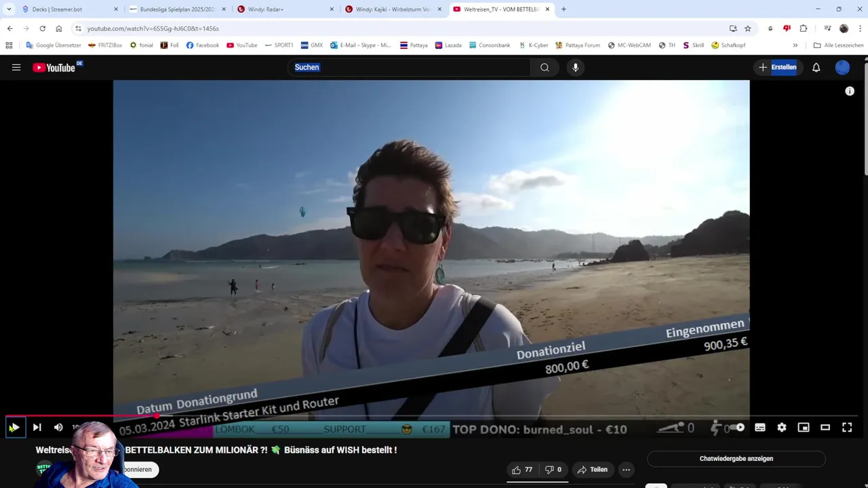
Task: Open a new browser tab
Action: [564, 9]
